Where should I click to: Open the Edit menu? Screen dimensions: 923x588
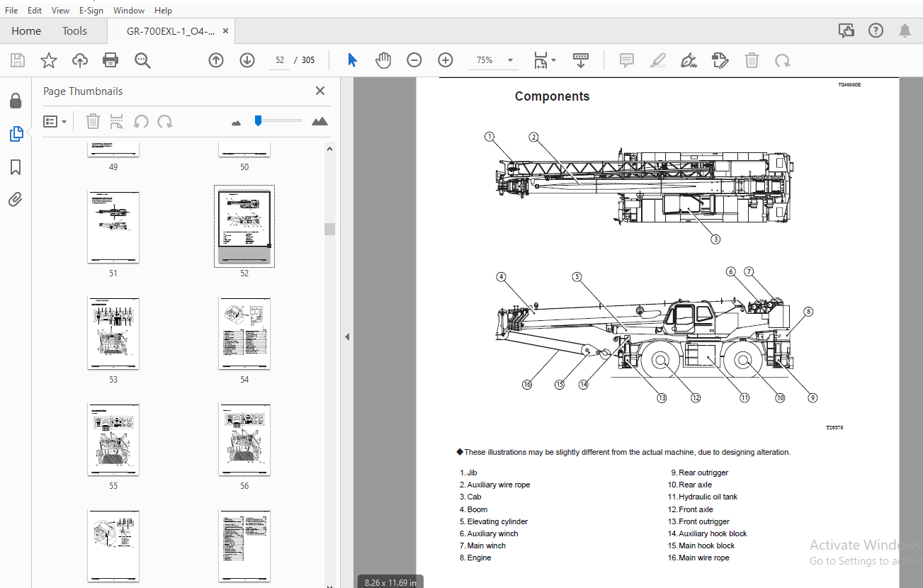tap(35, 11)
